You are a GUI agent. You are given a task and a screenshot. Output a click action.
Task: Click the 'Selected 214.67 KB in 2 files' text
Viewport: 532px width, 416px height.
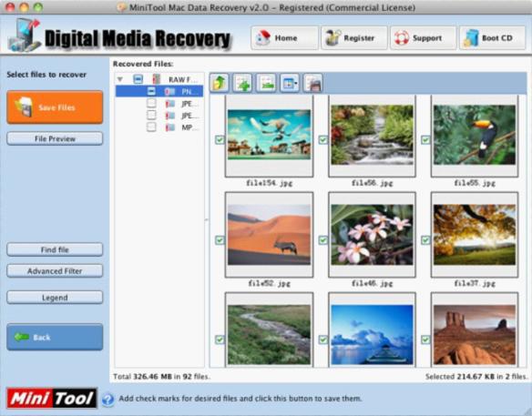tap(476, 377)
